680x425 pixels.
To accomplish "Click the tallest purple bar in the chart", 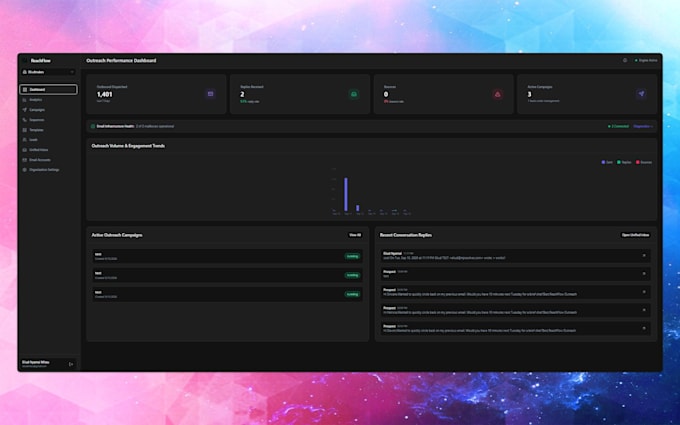I will [346, 194].
